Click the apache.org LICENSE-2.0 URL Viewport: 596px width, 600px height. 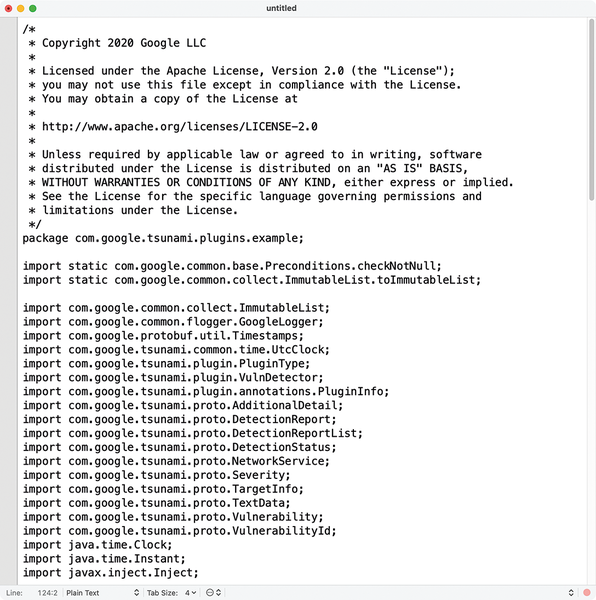(x=180, y=127)
